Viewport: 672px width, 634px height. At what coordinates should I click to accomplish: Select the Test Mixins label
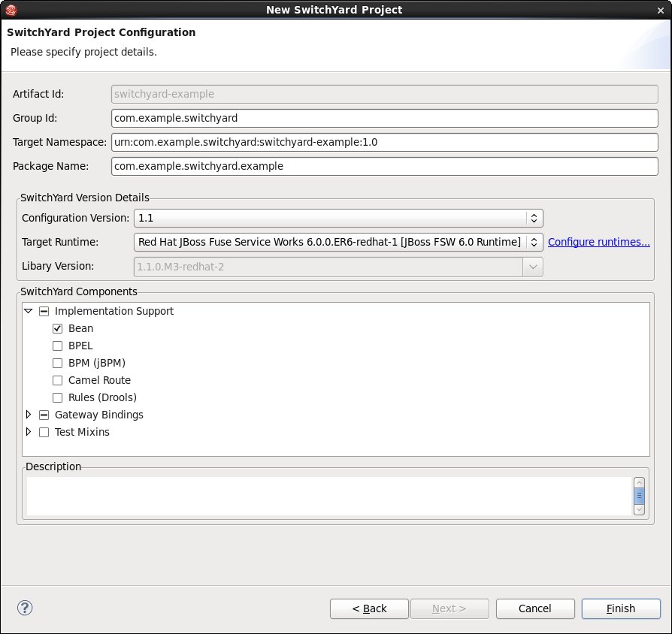(82, 432)
